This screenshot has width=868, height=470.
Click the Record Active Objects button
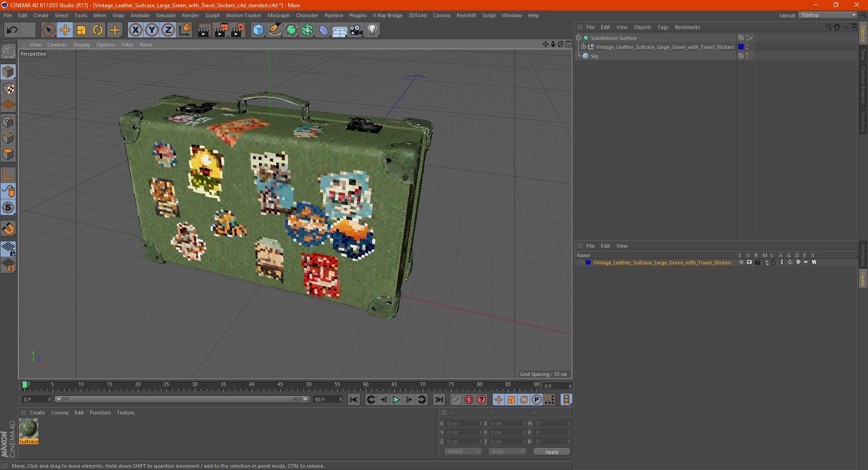coord(469,399)
